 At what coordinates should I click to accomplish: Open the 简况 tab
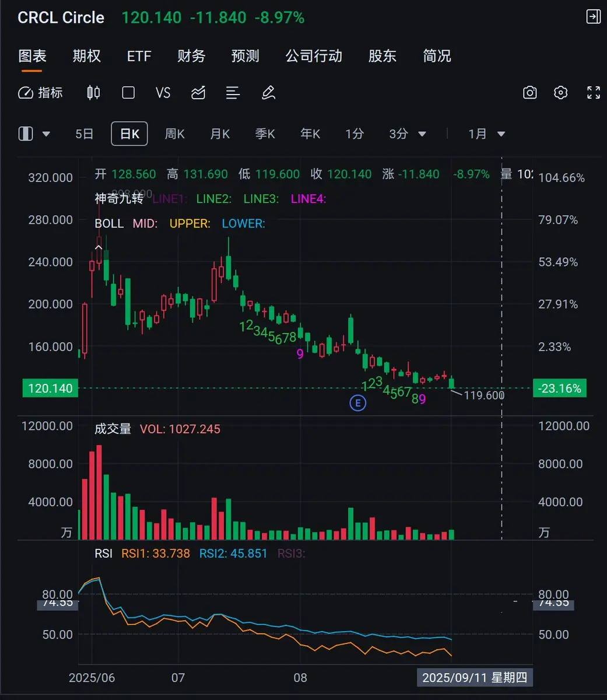(437, 56)
